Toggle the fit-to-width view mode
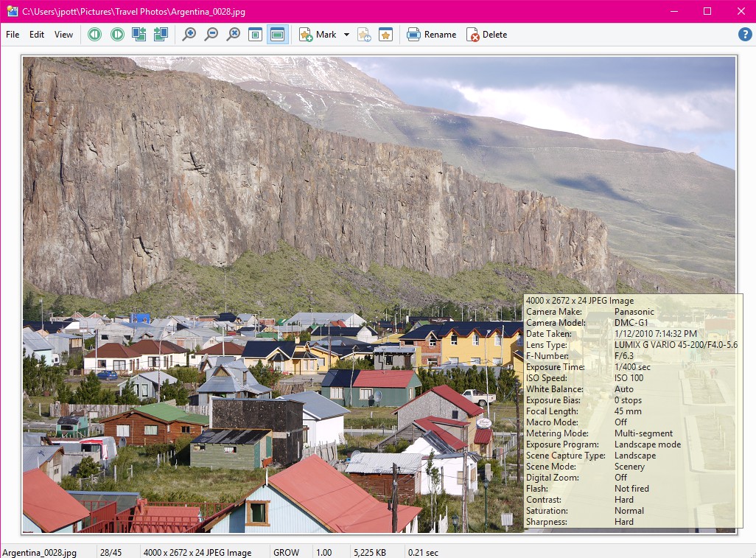 tap(277, 35)
